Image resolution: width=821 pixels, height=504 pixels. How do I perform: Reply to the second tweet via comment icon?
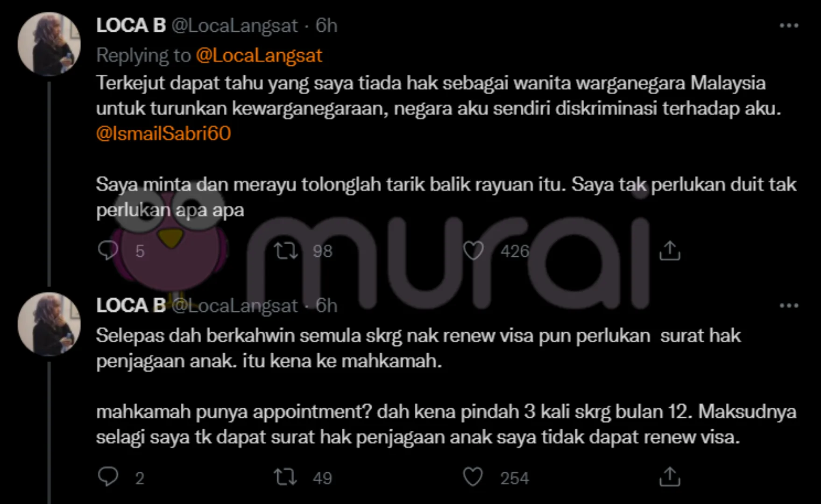(x=108, y=477)
